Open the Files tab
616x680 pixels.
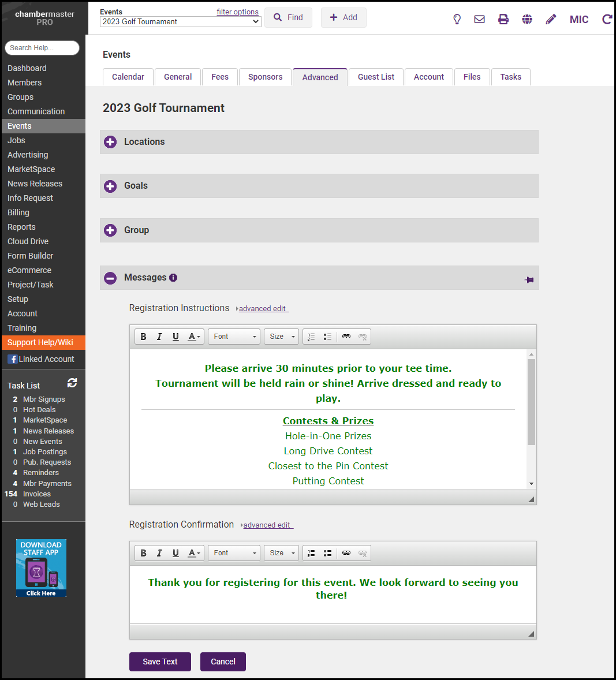tap(472, 77)
